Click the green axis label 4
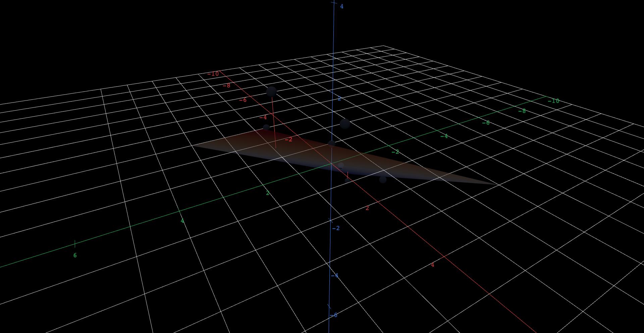 pos(182,221)
